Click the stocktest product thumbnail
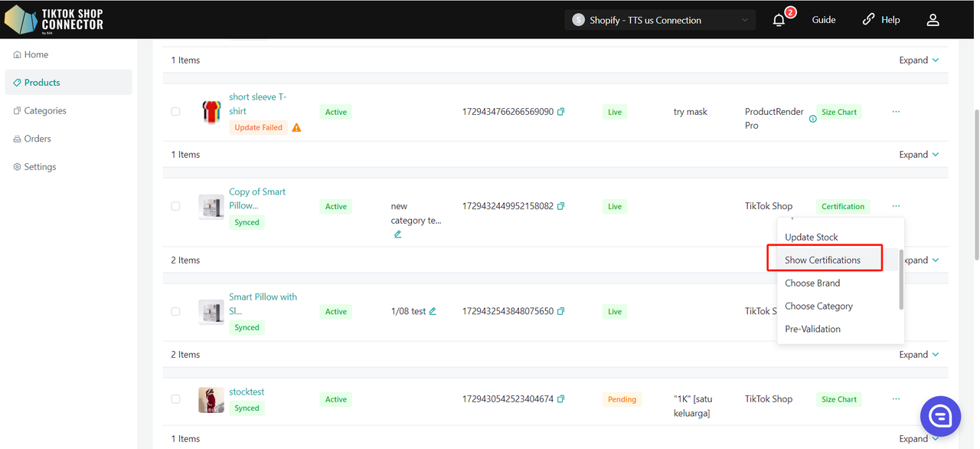Screen dimensions: 980x449 click(211, 400)
